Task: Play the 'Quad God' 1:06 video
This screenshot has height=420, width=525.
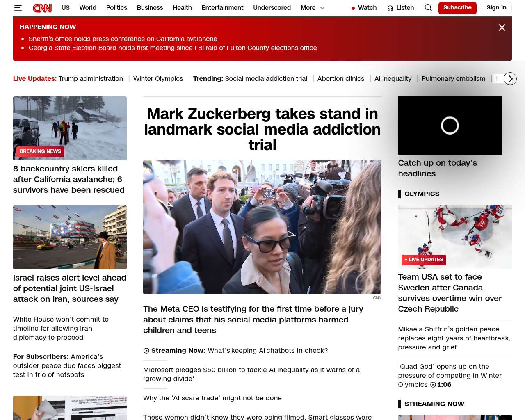Action: click(433, 385)
